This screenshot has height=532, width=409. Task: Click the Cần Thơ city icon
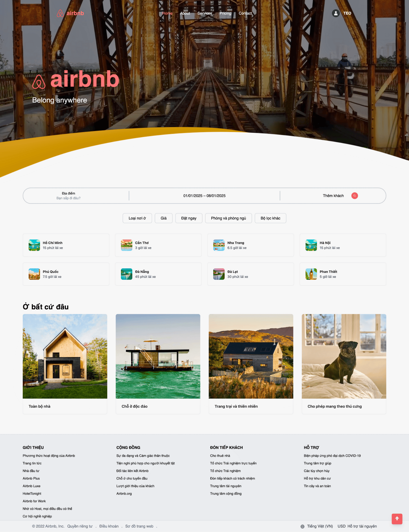(127, 245)
